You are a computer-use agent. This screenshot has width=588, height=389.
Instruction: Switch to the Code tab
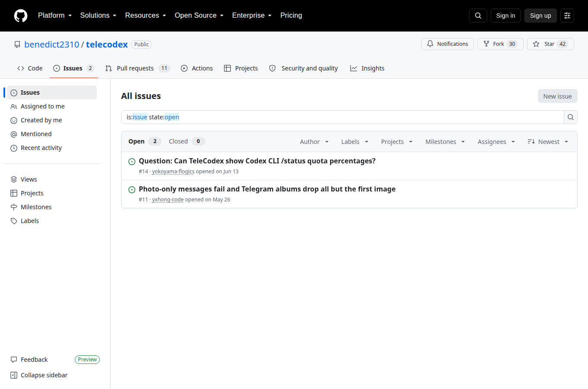pyautogui.click(x=30, y=68)
